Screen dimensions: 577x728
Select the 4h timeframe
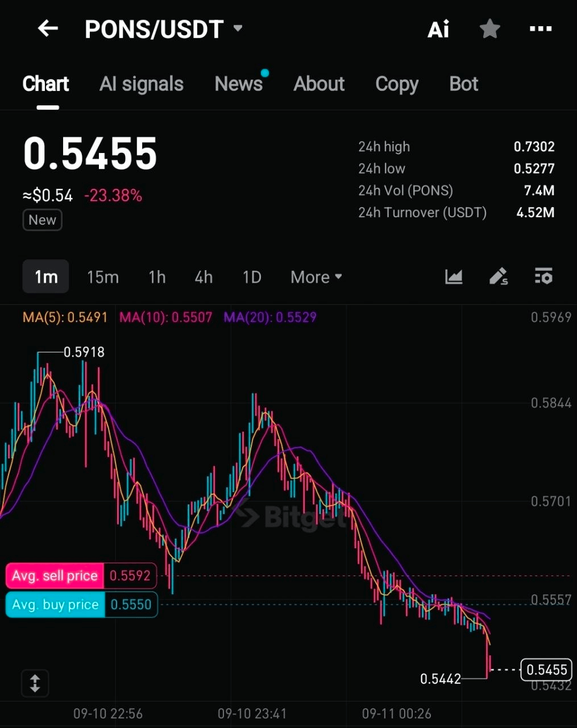204,277
